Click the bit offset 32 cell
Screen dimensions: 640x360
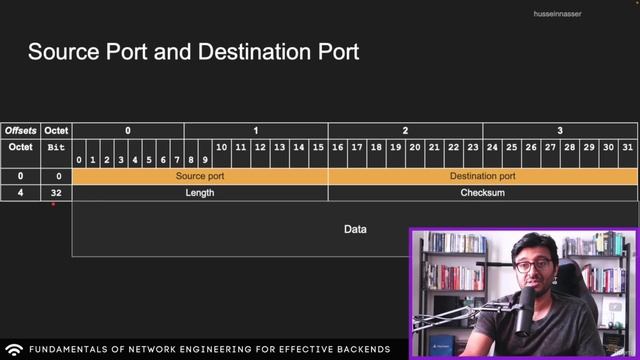coord(56,193)
